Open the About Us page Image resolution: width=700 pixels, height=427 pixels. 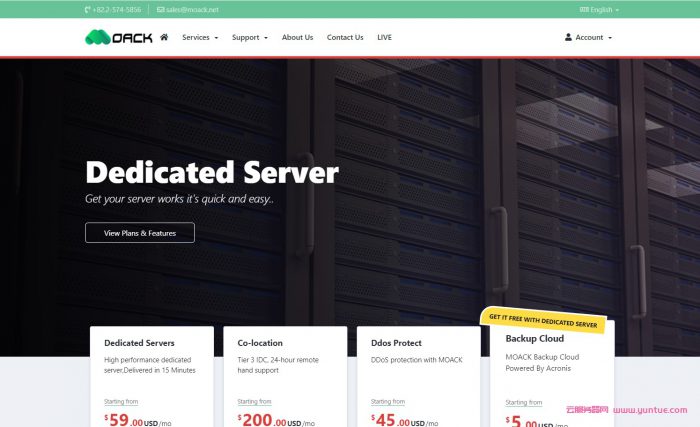click(297, 37)
